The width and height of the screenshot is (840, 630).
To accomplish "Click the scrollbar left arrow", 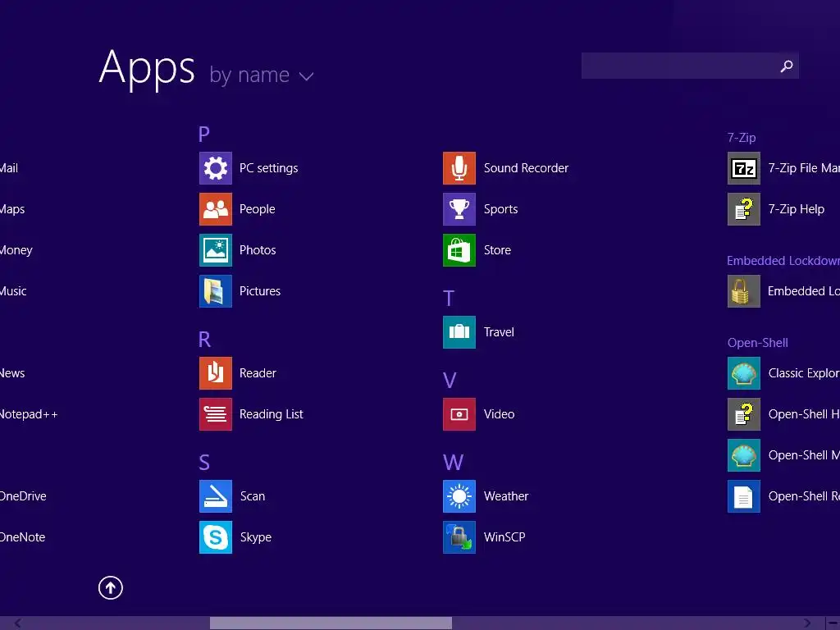I will [x=18, y=623].
